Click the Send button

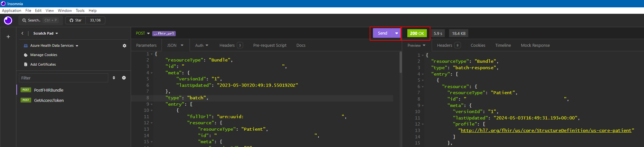(x=383, y=33)
